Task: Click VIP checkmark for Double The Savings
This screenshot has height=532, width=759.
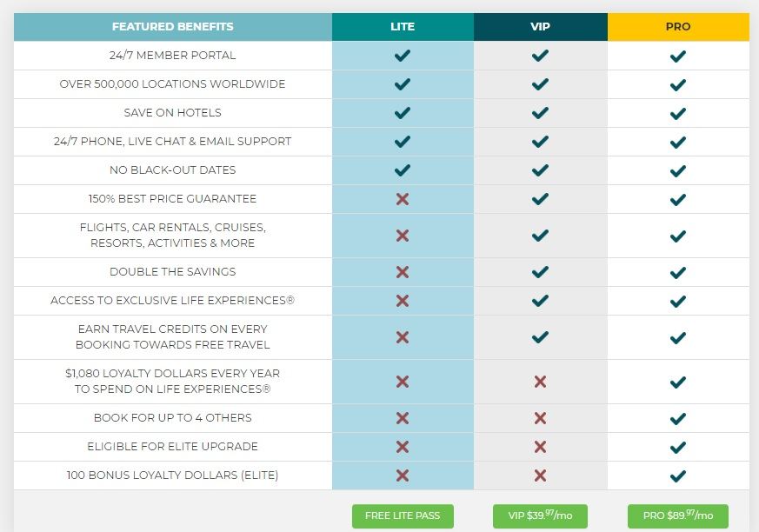Action: point(540,272)
